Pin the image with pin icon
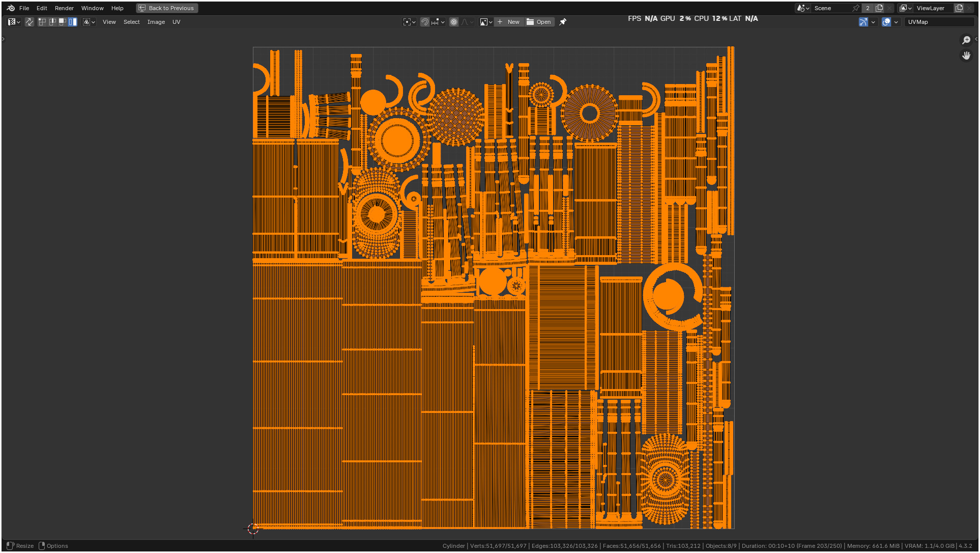 pos(563,22)
